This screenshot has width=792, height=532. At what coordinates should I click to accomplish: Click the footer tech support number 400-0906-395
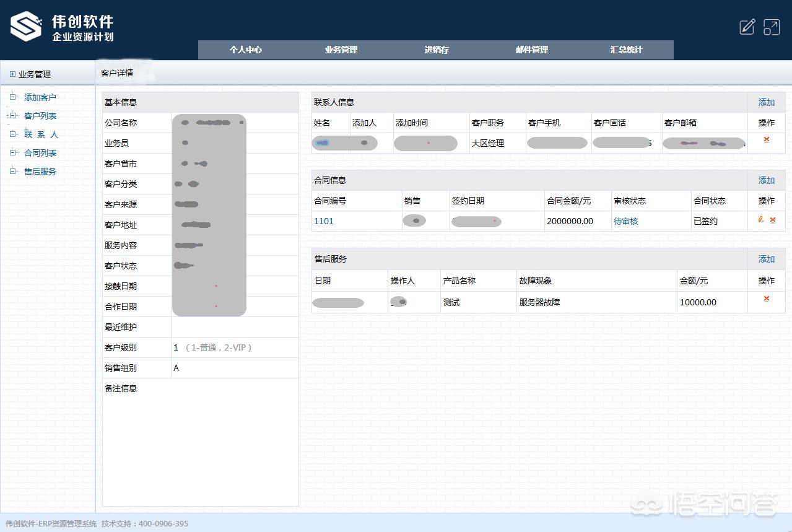pyautogui.click(x=163, y=523)
